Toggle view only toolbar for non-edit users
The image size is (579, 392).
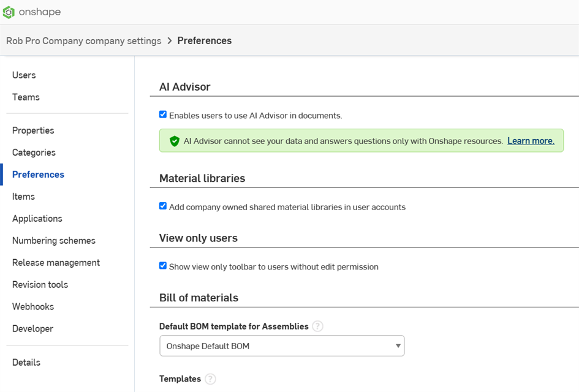click(162, 266)
